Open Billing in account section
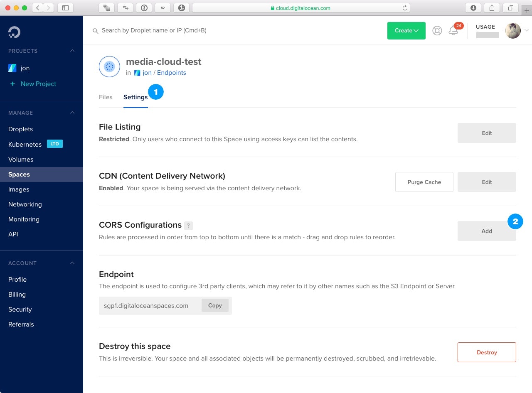 click(17, 295)
